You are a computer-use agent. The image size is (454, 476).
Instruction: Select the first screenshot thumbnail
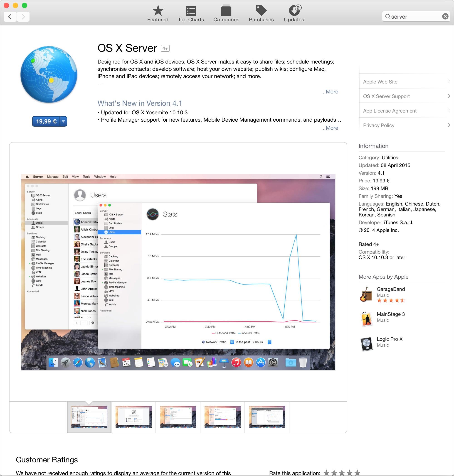pos(89,417)
